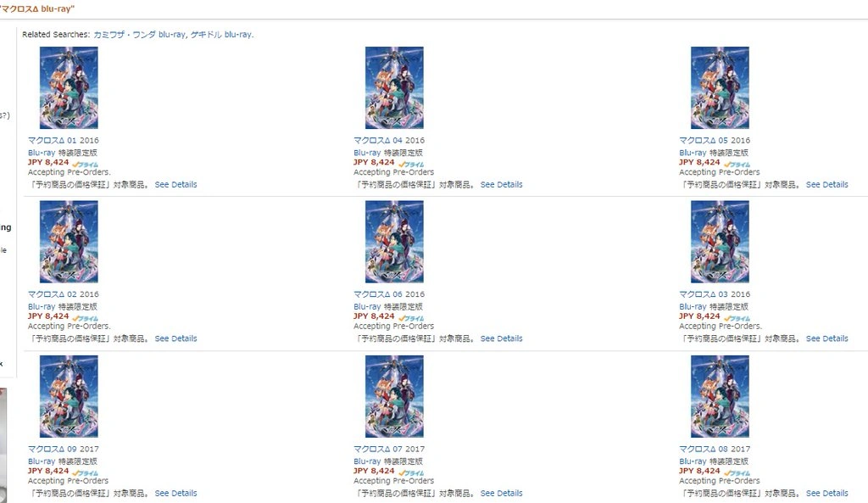Click See Details for マクロスΔ 03
868x503 pixels.
[x=826, y=338]
